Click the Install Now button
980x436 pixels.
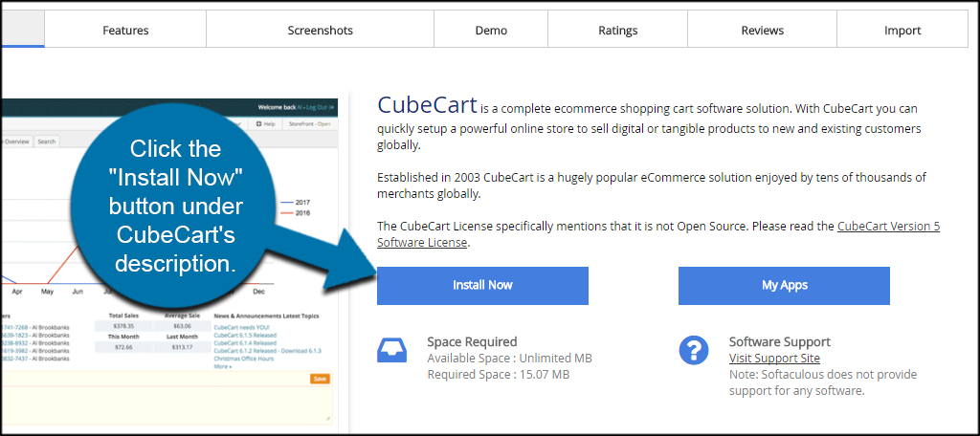pos(482,286)
